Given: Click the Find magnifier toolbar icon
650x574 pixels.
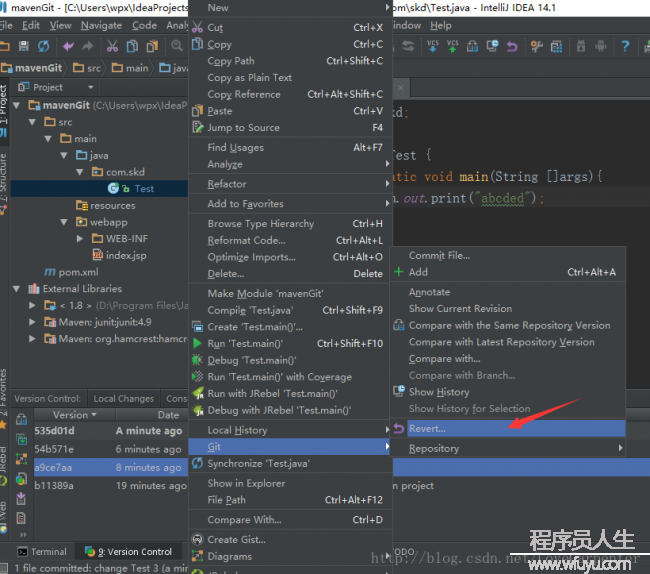Looking at the screenshot, I should (177, 46).
